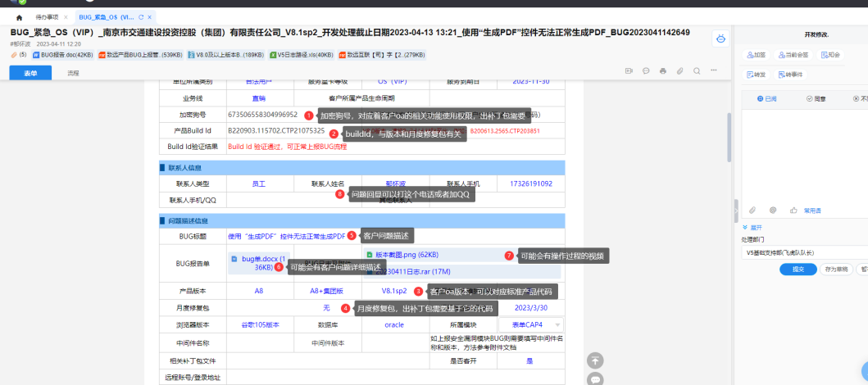Click the home icon tab
The image size is (868, 385).
click(x=19, y=16)
